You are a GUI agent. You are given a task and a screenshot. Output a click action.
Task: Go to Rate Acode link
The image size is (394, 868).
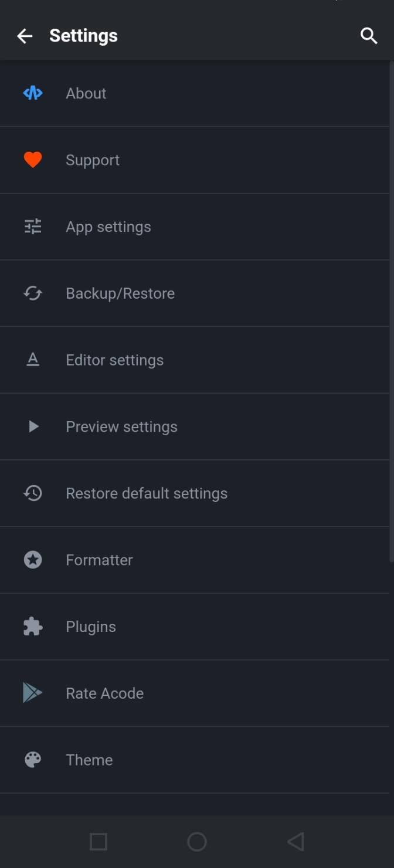195,693
